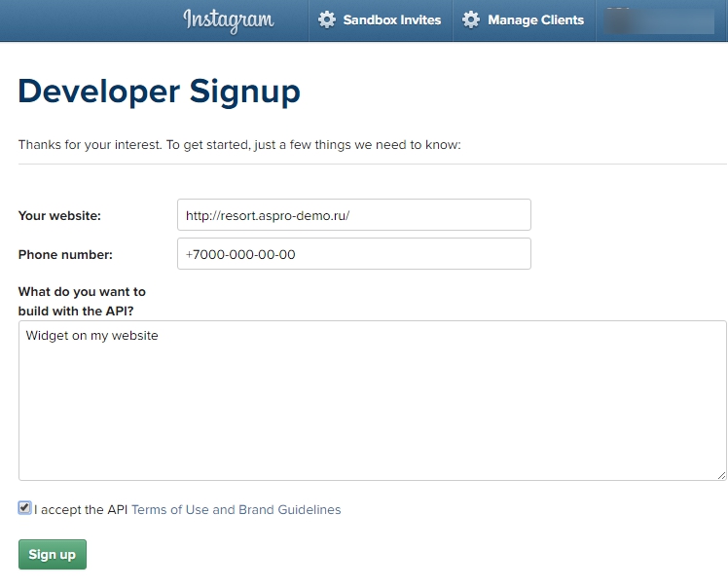Click the Instagram logo in the header
The image size is (728, 588).
point(228,19)
